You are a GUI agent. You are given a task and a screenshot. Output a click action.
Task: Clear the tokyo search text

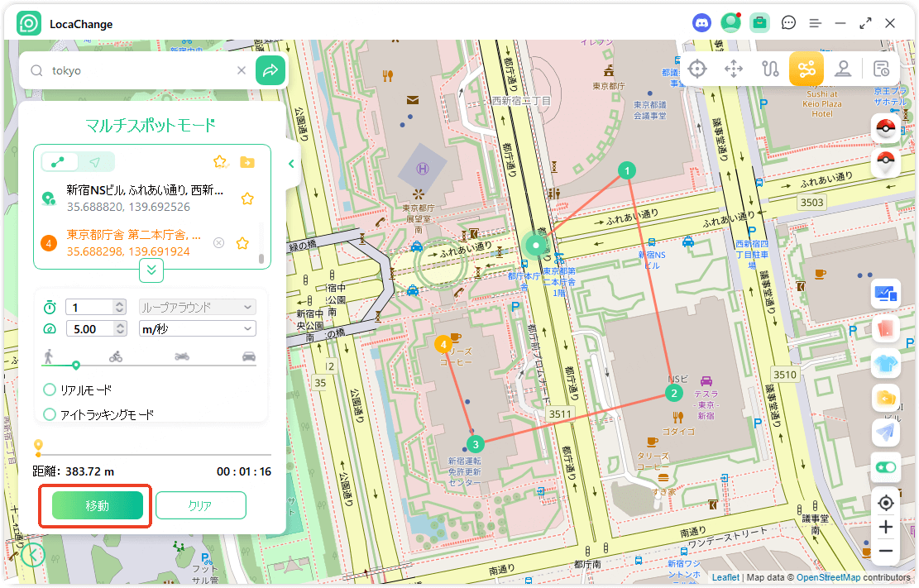pos(241,70)
